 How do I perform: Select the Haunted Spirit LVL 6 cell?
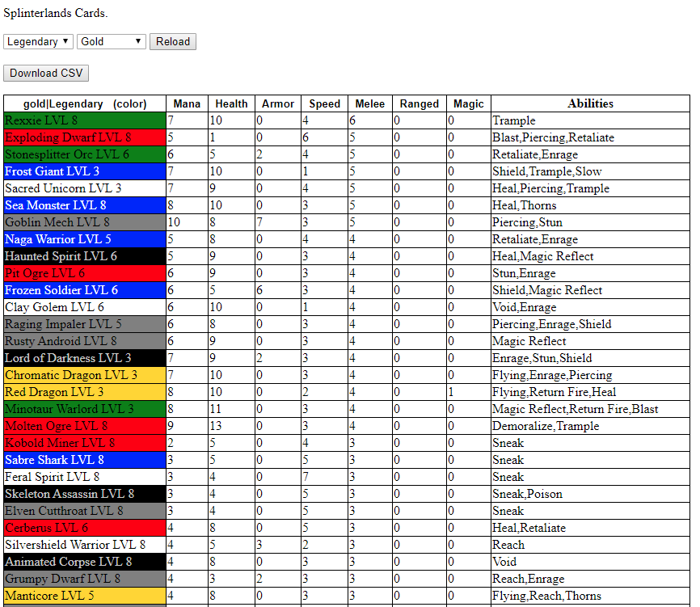(85, 256)
